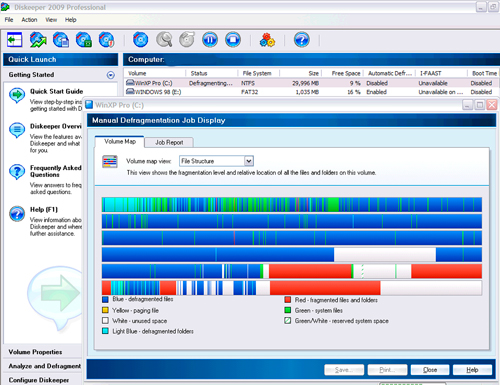Image resolution: width=500 pixels, height=385 pixels.
Task: Sort by the Automatic Defr... column header
Action: (389, 73)
